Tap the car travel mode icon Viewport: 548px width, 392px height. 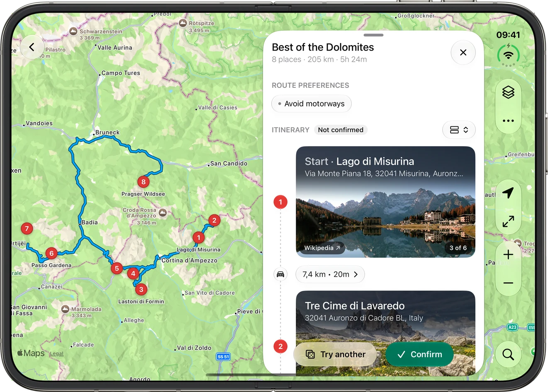coord(280,274)
